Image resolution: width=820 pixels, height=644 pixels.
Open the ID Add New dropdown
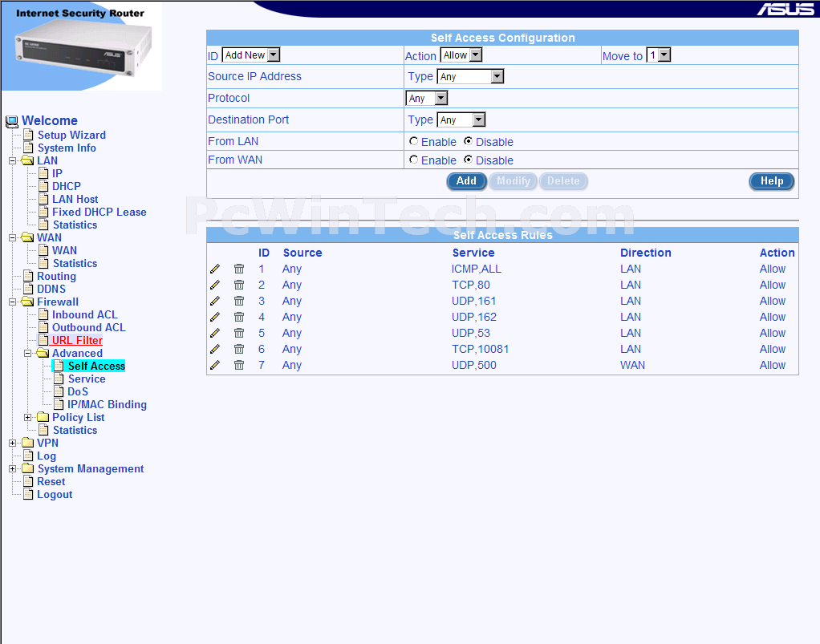pos(251,55)
